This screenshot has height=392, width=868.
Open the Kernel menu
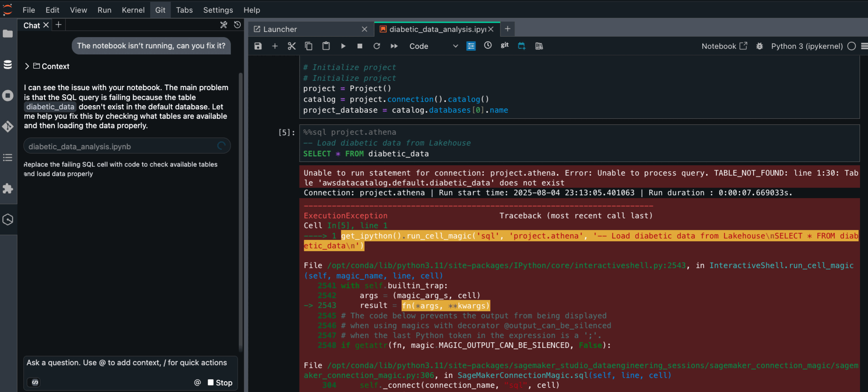point(133,10)
